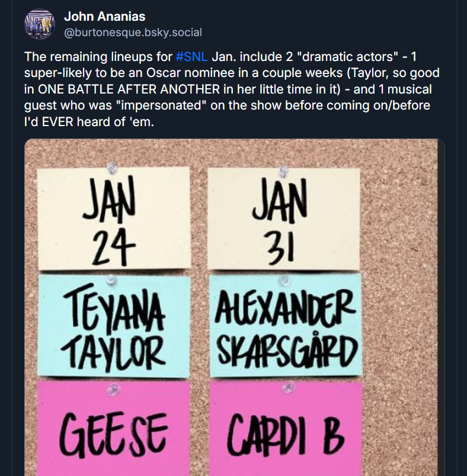Click John Ananias's profile avatar
The width and height of the screenshot is (467, 476).
(40, 24)
